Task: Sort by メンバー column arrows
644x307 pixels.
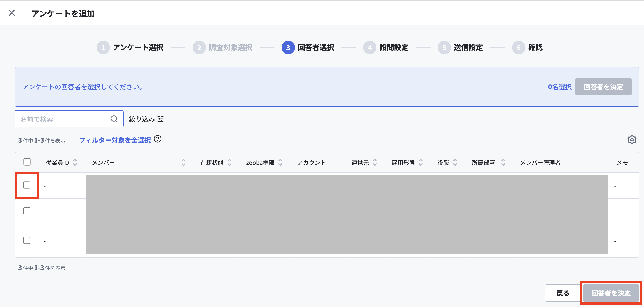Action: pyautogui.click(x=183, y=162)
